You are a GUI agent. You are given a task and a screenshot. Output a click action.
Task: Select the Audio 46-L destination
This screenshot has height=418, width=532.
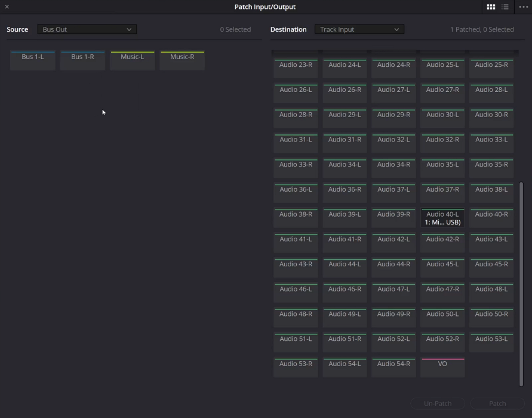[296, 293]
